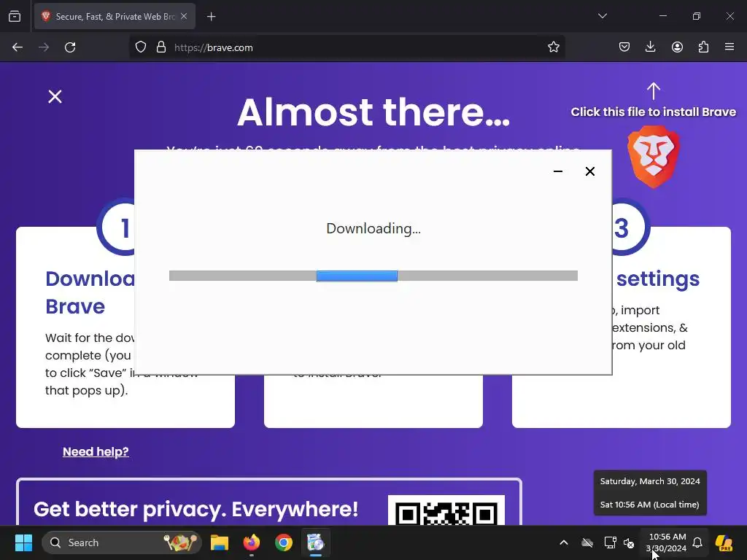Screen dimensions: 747x560
Task: Click the taskbar Search box
Action: pos(122,542)
